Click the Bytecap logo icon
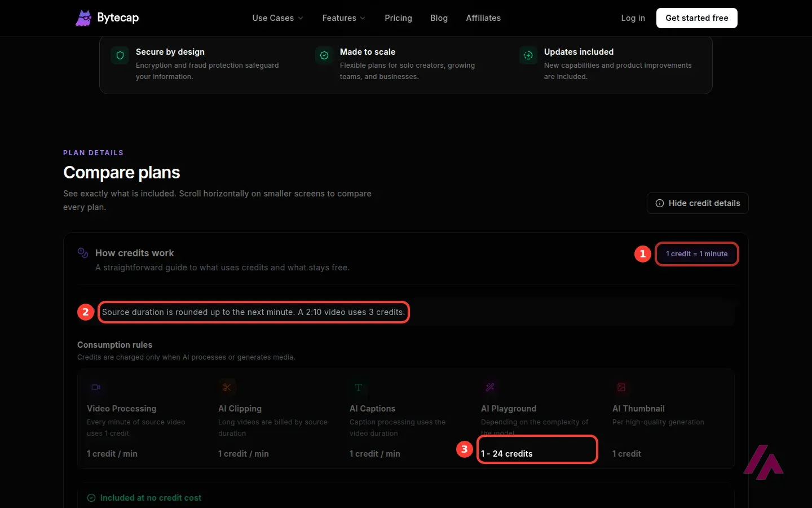Screen dimensions: 812x508 (x=83, y=18)
